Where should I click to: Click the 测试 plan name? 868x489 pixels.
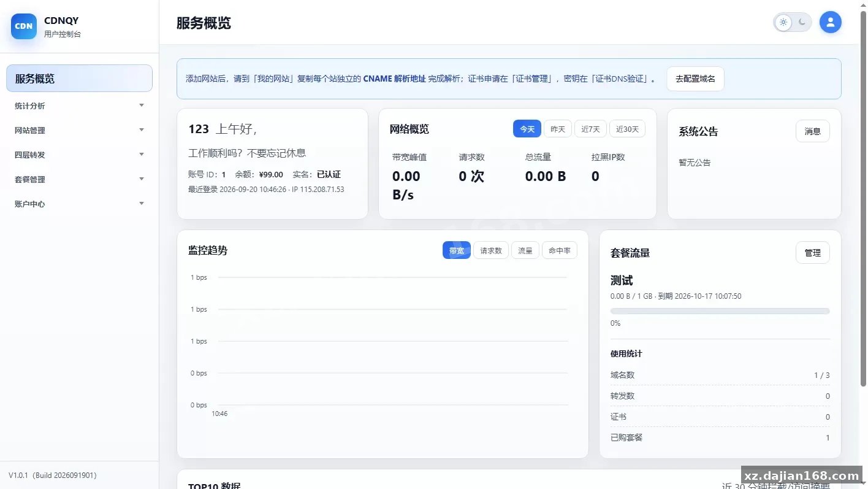(x=622, y=280)
